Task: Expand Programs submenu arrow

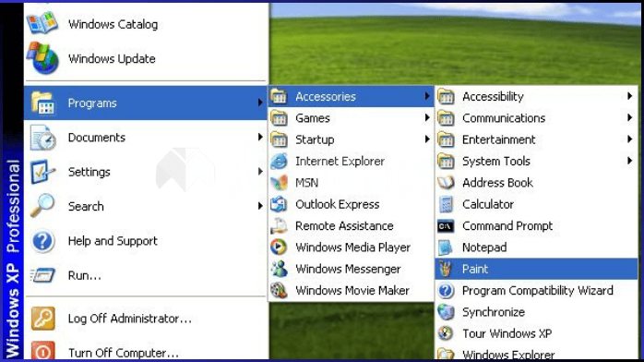Action: [260, 103]
